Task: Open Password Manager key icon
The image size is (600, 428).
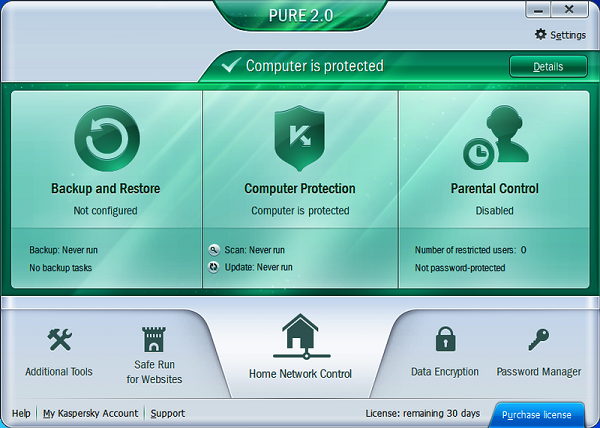Action: [x=539, y=339]
